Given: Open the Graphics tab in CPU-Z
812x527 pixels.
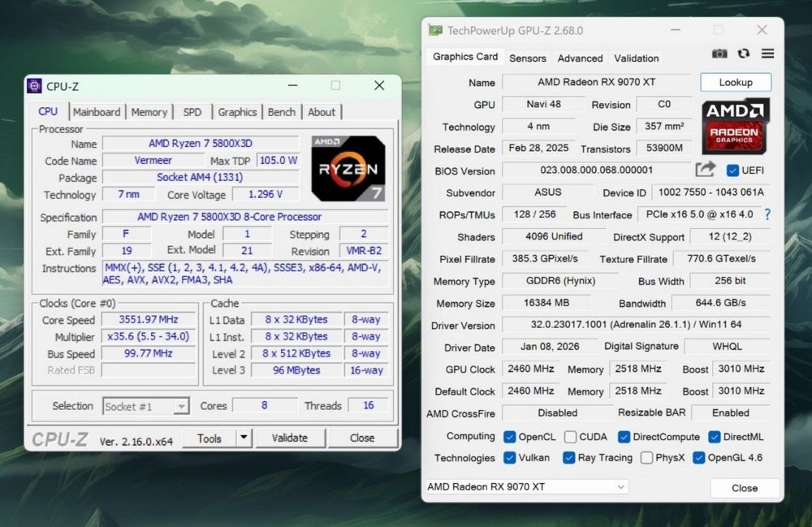Looking at the screenshot, I should pyautogui.click(x=237, y=112).
